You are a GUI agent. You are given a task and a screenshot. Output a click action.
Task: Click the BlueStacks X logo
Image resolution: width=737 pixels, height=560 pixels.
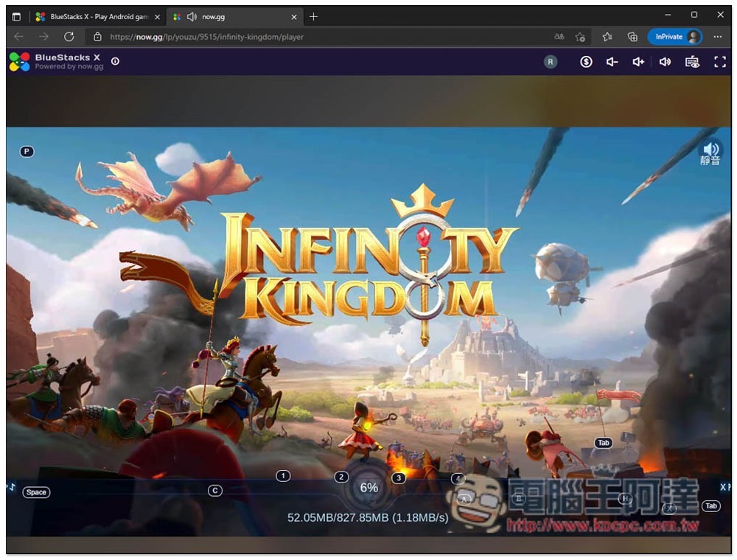20,62
